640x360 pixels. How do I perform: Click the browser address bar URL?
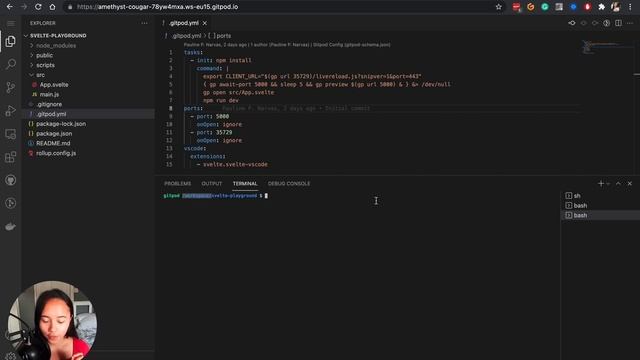click(158, 7)
